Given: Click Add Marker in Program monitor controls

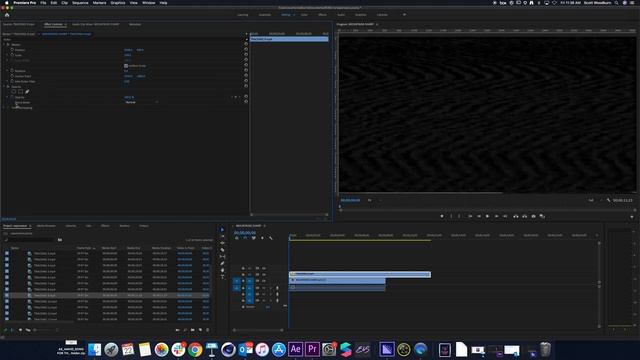Looking at the screenshot, I should (x=442, y=216).
